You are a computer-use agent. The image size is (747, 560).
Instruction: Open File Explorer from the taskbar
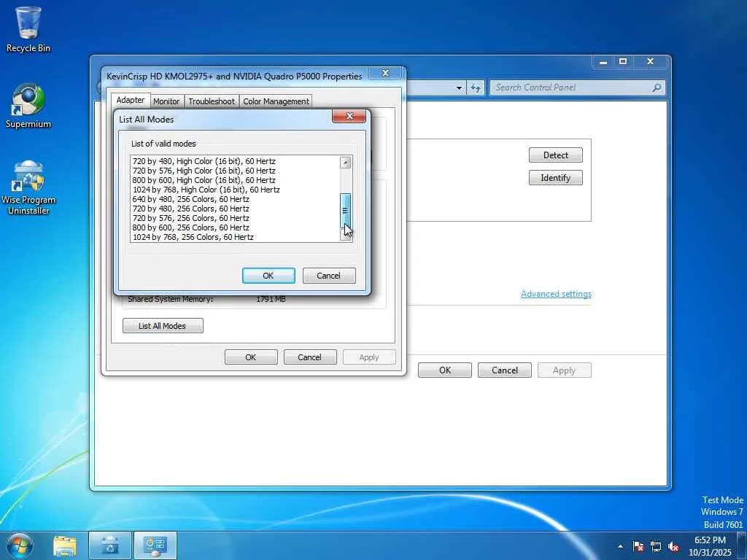coord(65,545)
